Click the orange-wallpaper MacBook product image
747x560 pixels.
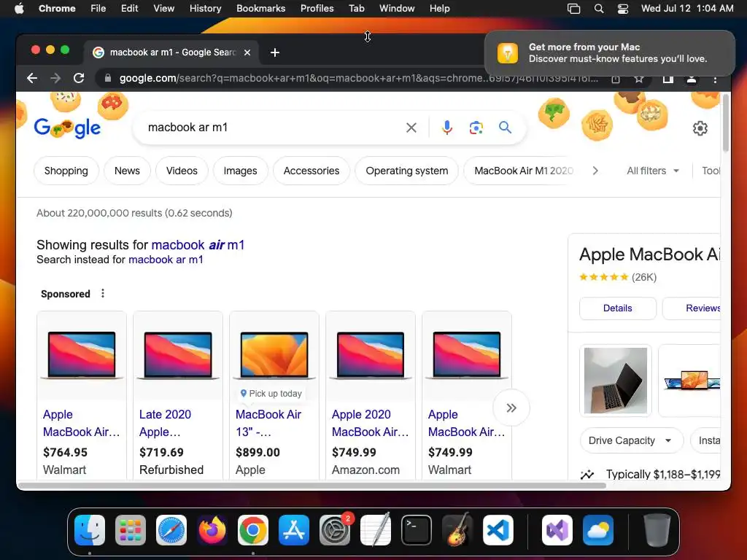click(x=274, y=355)
